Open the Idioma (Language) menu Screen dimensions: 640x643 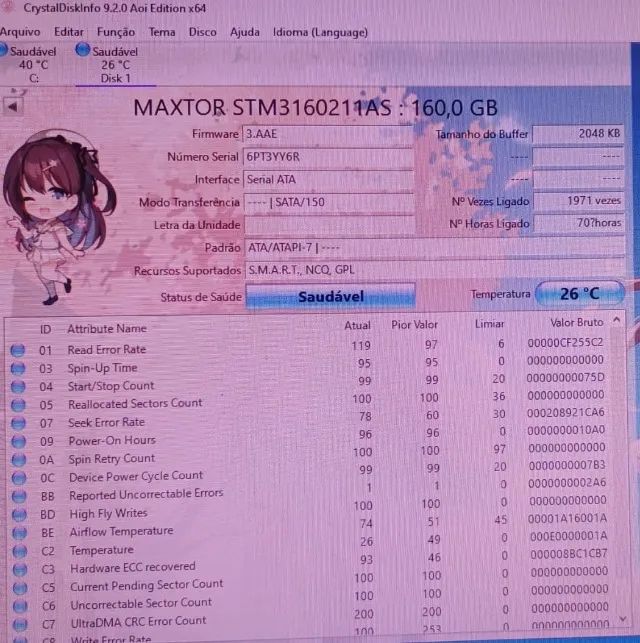[320, 32]
